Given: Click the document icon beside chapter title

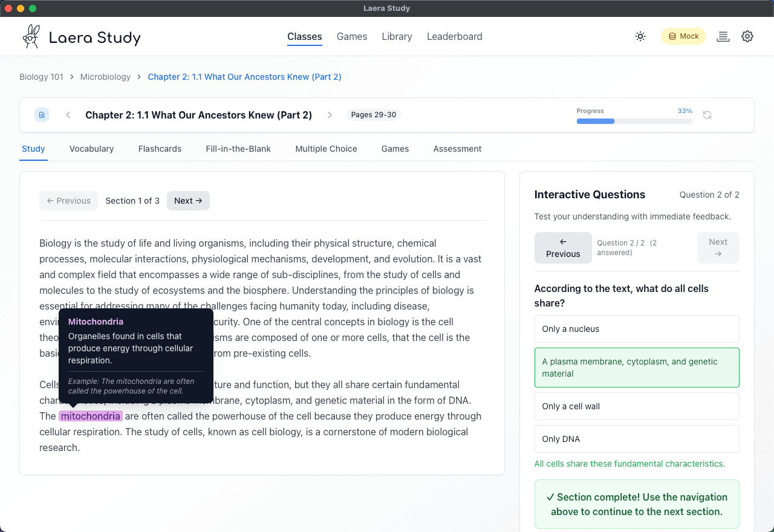Looking at the screenshot, I should point(41,114).
